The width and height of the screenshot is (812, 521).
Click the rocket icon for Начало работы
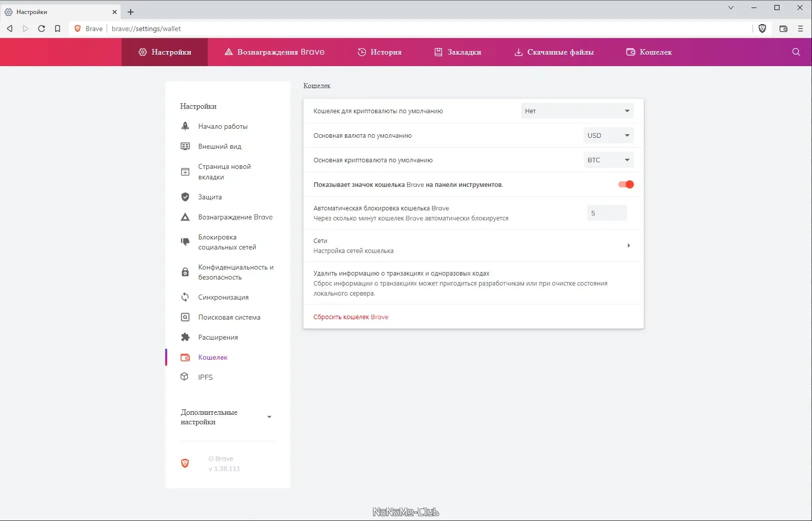point(185,126)
